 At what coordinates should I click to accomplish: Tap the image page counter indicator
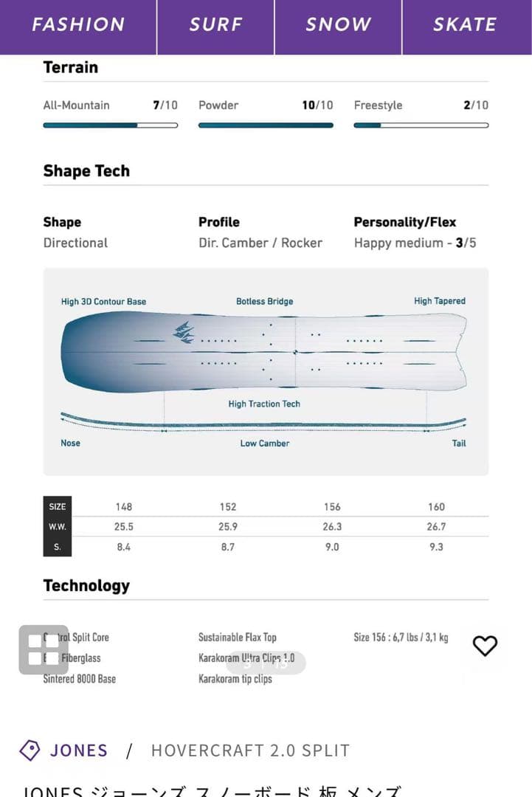[266, 663]
